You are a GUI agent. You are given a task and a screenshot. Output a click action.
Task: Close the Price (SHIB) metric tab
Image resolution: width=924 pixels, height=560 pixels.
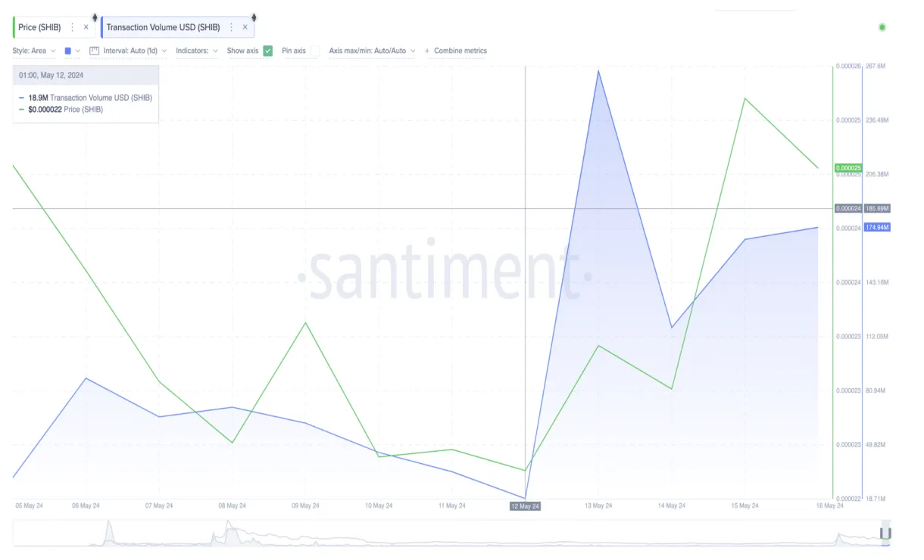click(x=86, y=27)
